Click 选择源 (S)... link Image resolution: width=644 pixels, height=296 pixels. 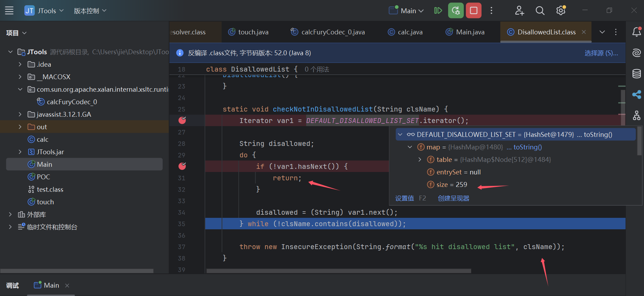pos(601,53)
